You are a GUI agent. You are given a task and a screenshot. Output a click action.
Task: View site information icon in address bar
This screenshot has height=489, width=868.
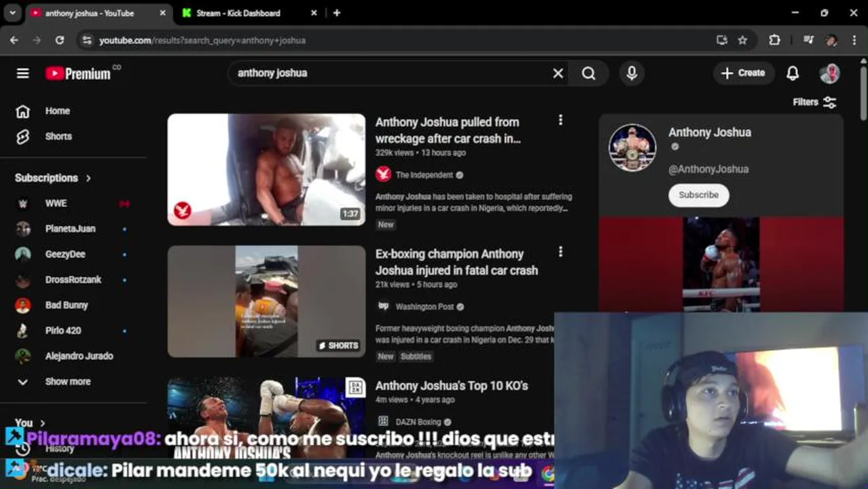pos(86,41)
